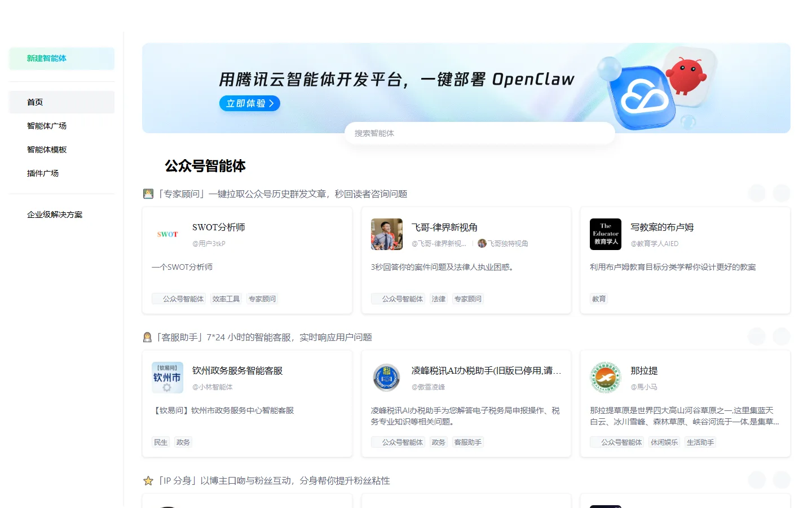Go to 智能体广场 in the sidebar

coord(61,126)
